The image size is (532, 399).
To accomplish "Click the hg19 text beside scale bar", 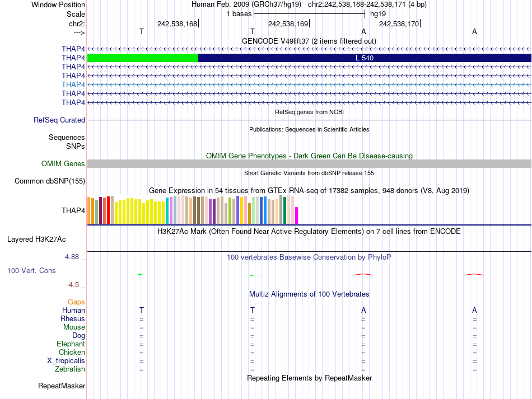I will 378,14.
